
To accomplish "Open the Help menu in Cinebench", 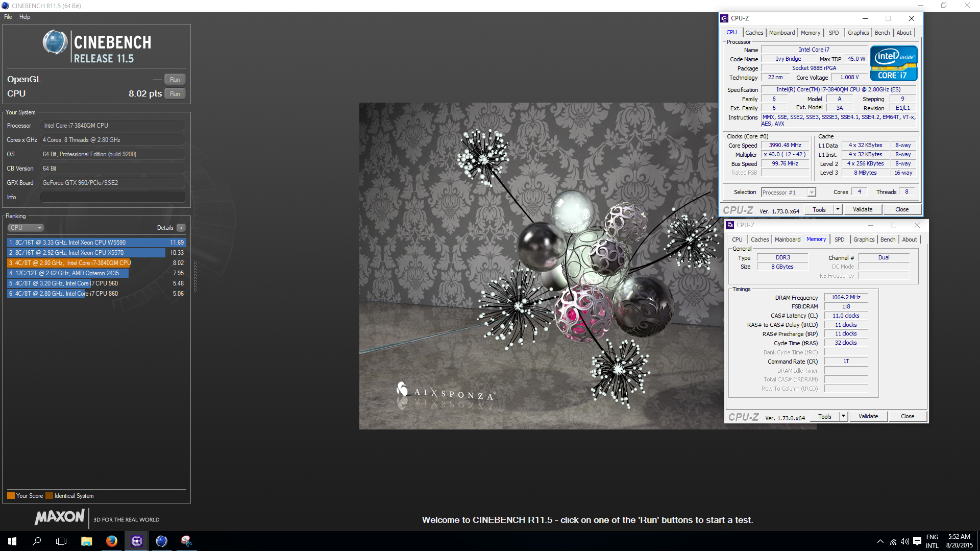I will click(24, 17).
